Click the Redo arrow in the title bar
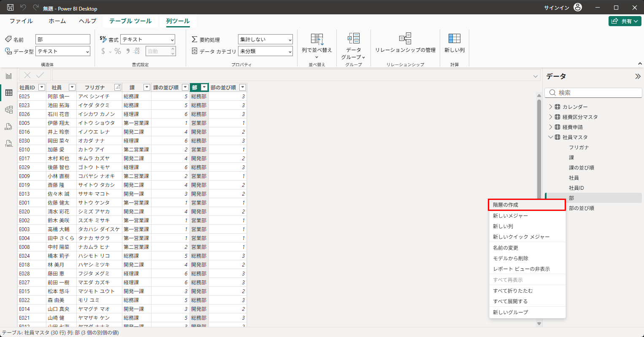 35,8
